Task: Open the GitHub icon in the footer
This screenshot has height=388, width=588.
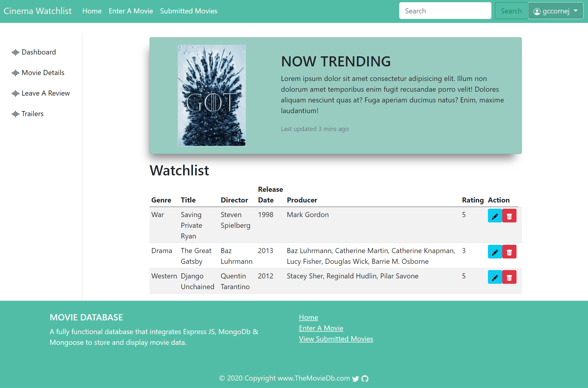Action: [x=365, y=379]
